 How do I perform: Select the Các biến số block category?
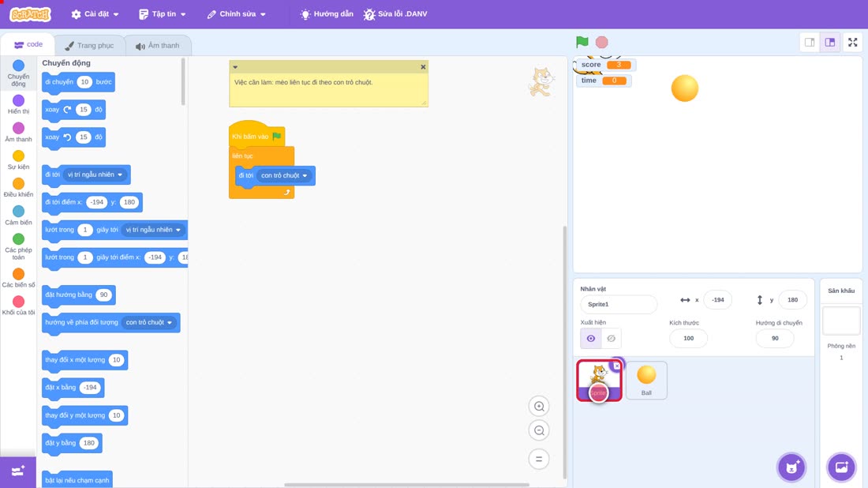18,278
